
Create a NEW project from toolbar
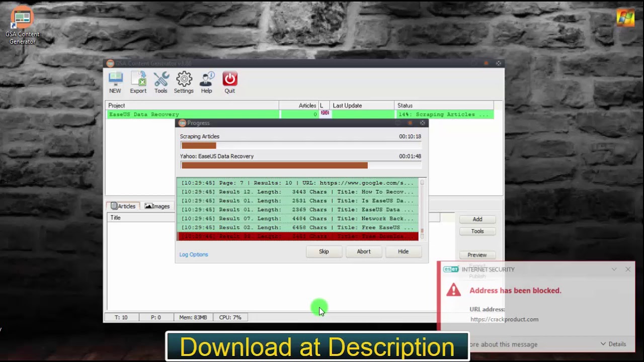[x=115, y=82]
